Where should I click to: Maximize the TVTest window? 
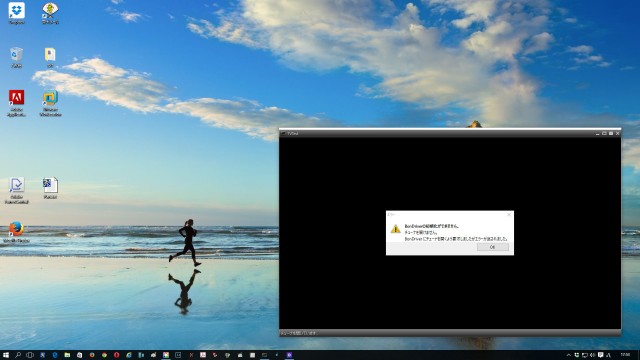604,133
